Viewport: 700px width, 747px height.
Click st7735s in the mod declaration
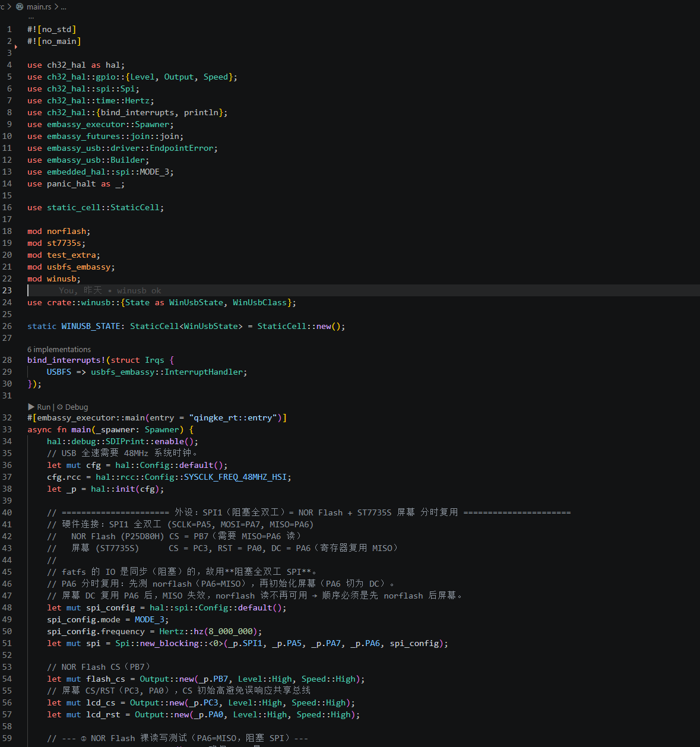coord(64,243)
